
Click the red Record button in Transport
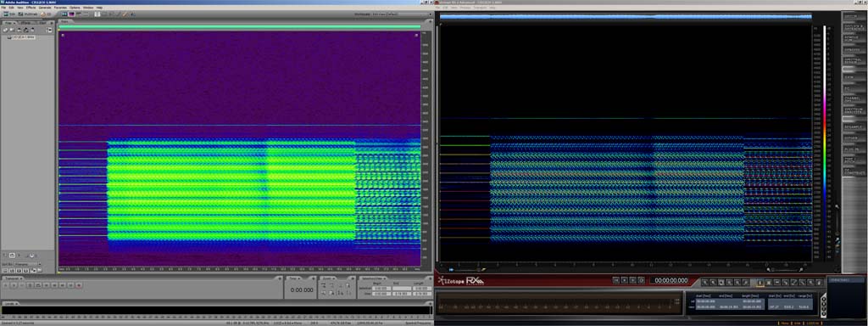pyautogui.click(x=79, y=285)
